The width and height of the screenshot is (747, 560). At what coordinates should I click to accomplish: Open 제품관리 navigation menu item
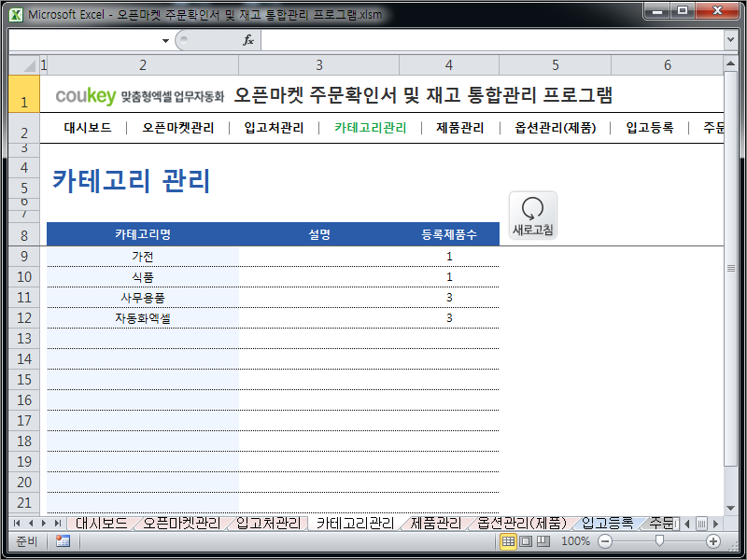[460, 128]
